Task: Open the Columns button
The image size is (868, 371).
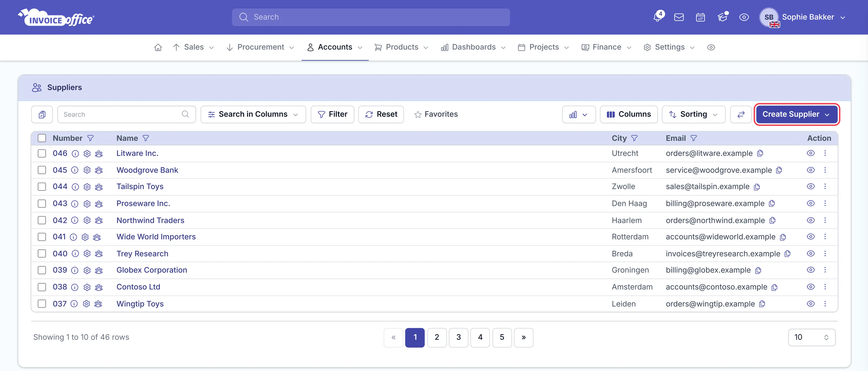Action: tap(629, 114)
